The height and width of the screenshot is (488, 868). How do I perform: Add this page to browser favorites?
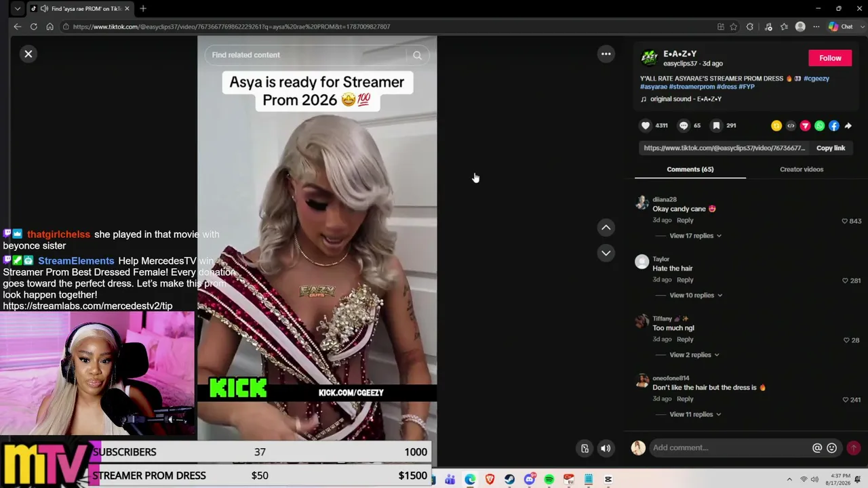734,26
